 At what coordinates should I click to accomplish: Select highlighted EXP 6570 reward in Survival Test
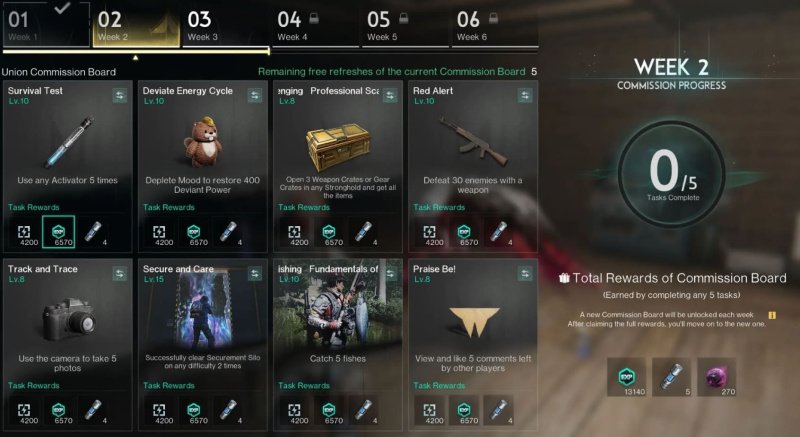[x=59, y=232]
